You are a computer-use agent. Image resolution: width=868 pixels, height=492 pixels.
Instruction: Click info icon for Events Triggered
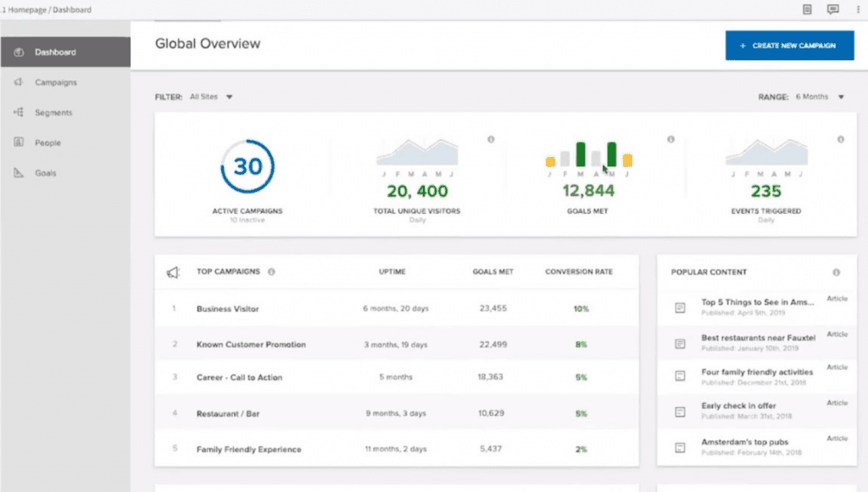[840, 140]
